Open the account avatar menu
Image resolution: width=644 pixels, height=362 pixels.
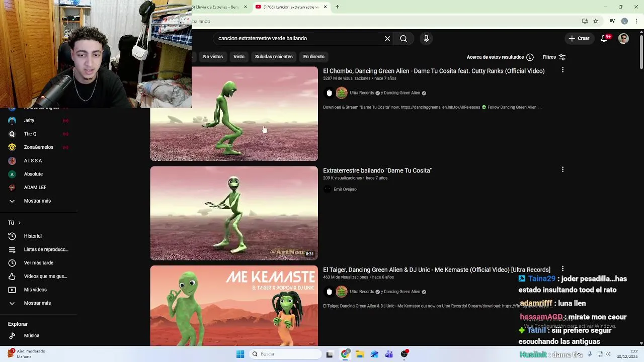click(x=623, y=38)
